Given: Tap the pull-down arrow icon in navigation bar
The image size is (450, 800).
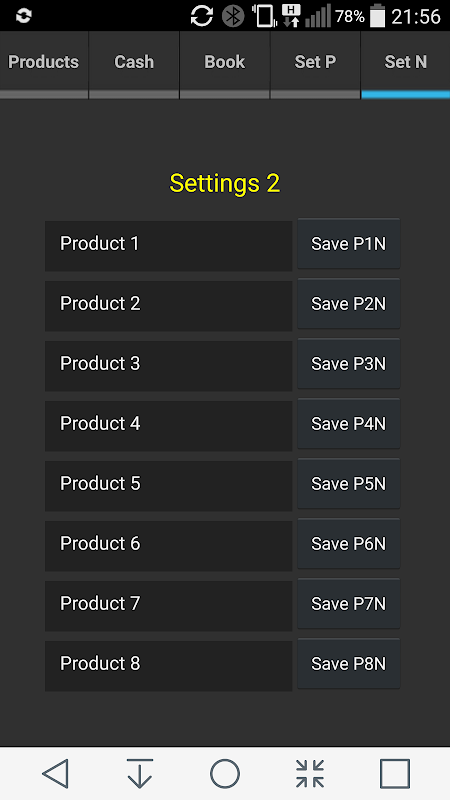Looking at the screenshot, I should point(140,773).
